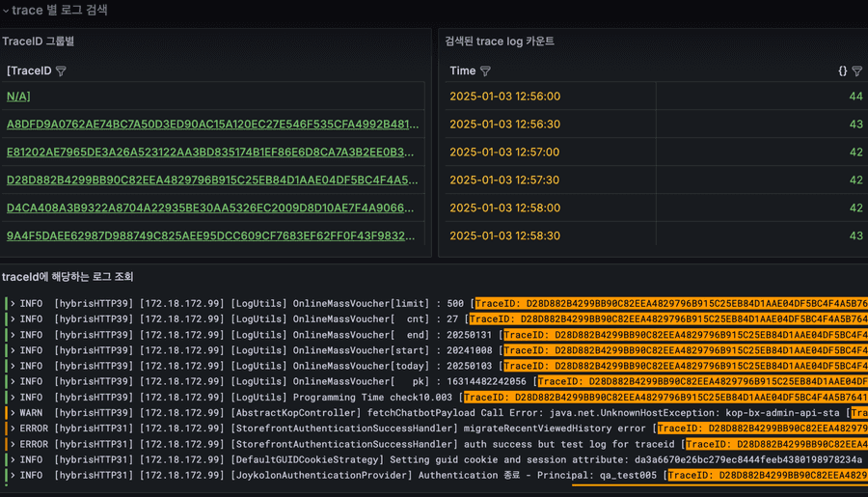Open TraceID link starting with D4CA408A3B9322A8
Viewport: 868px width, 497px height.
pyautogui.click(x=210, y=207)
